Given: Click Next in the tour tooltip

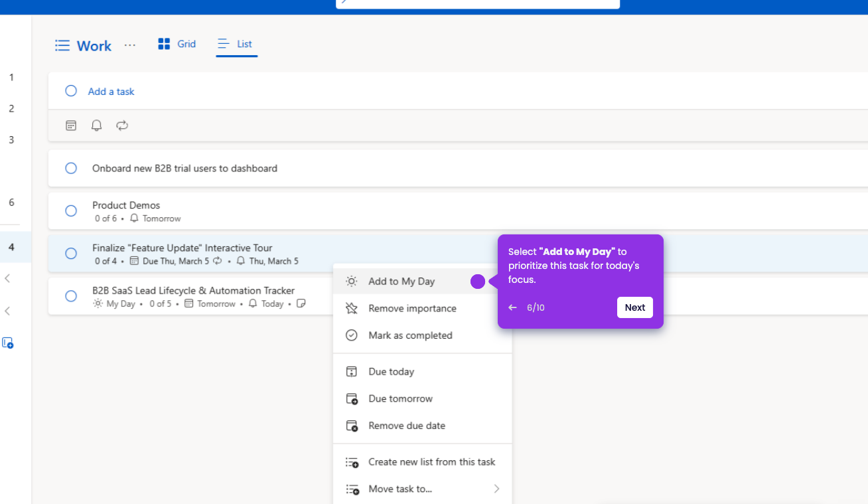Looking at the screenshot, I should coord(635,307).
